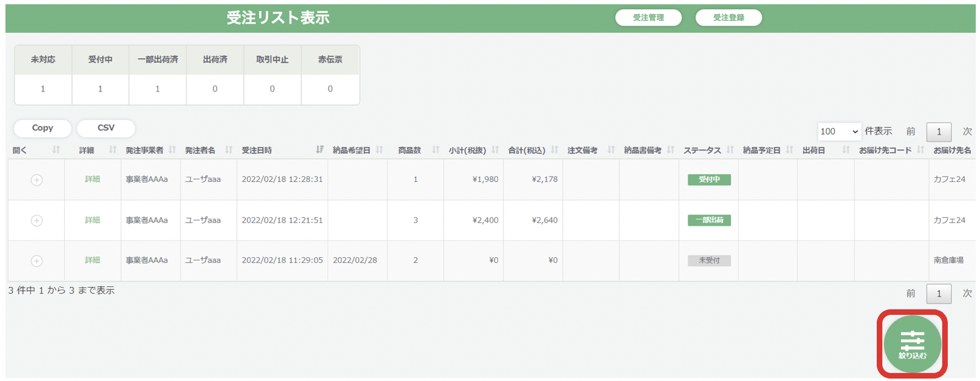The image size is (980, 381).
Task: Sort by 注文備考 column icon
Action: [x=611, y=150]
